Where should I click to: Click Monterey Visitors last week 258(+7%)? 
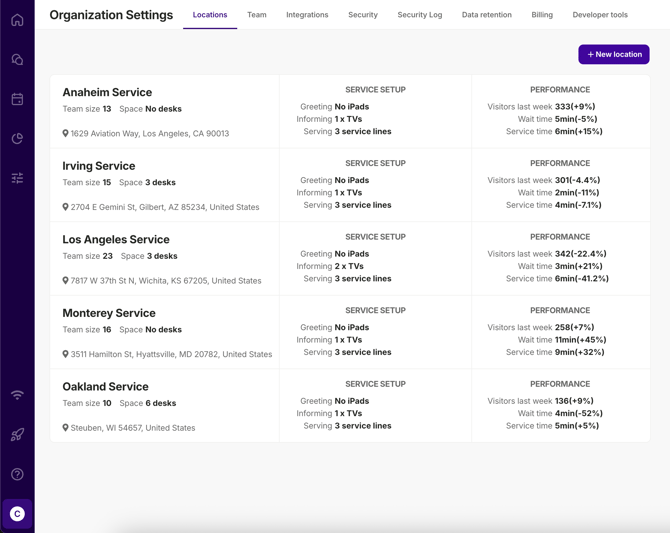point(541,327)
